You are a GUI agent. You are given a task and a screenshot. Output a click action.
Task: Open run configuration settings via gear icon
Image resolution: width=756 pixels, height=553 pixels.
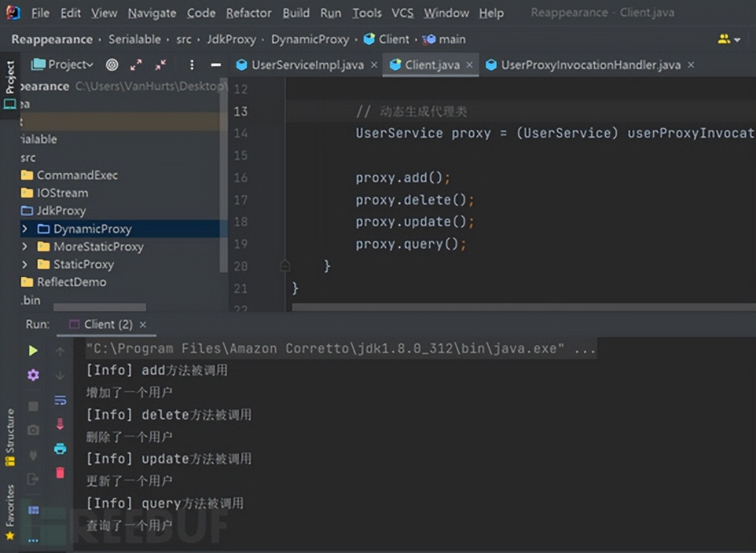tap(32, 374)
